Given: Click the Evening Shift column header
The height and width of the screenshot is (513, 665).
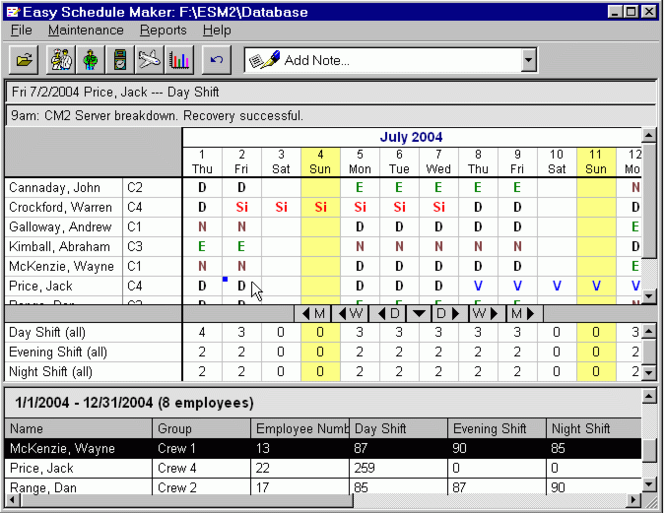Looking at the screenshot, I should 497,429.
